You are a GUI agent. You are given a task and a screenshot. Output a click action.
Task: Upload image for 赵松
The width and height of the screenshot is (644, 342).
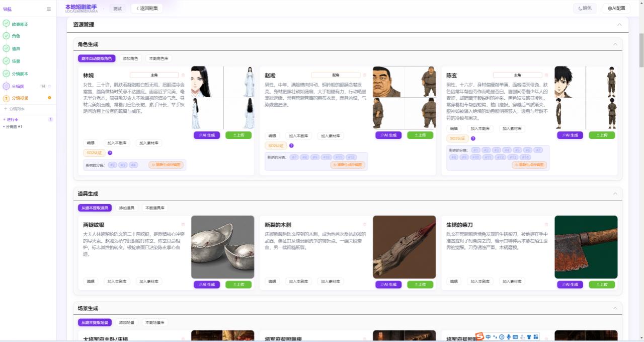pos(420,135)
